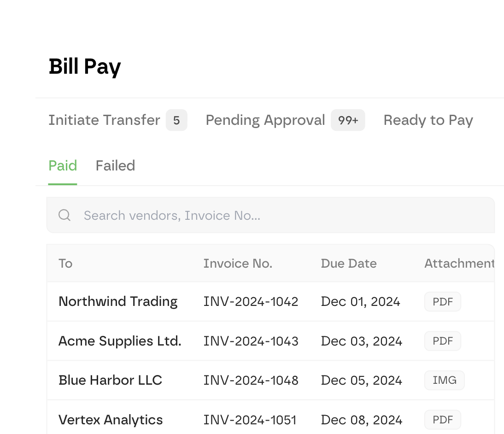Open the Initiate Transfer tab

[104, 120]
